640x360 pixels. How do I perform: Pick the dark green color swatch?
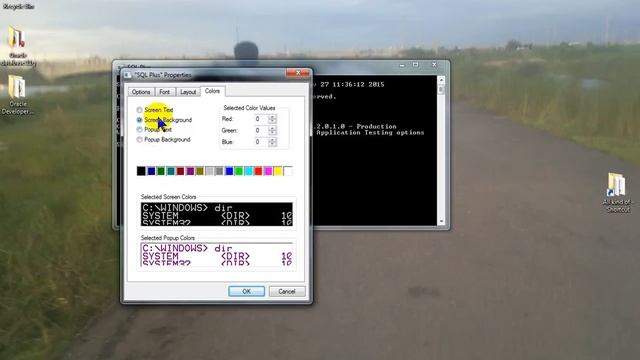pos(161,171)
